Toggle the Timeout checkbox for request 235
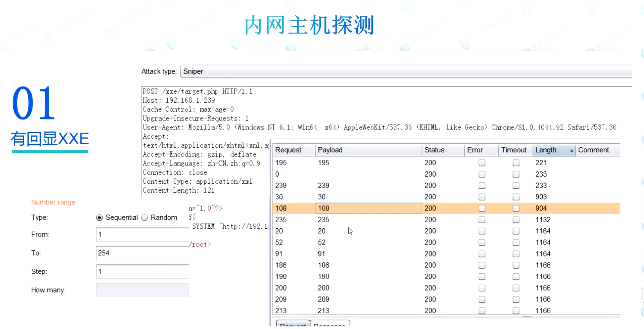 [x=516, y=220]
